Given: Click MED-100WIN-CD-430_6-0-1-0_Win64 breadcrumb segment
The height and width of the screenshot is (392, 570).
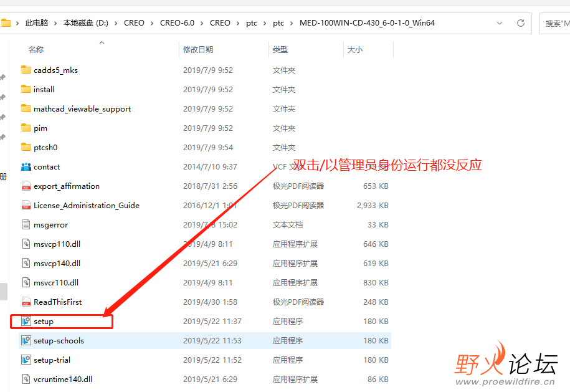Looking at the screenshot, I should pyautogui.click(x=367, y=23).
